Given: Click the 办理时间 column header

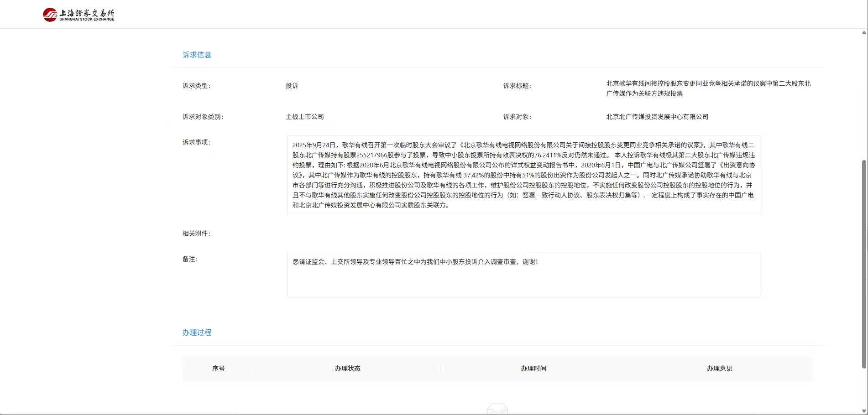Looking at the screenshot, I should (533, 368).
